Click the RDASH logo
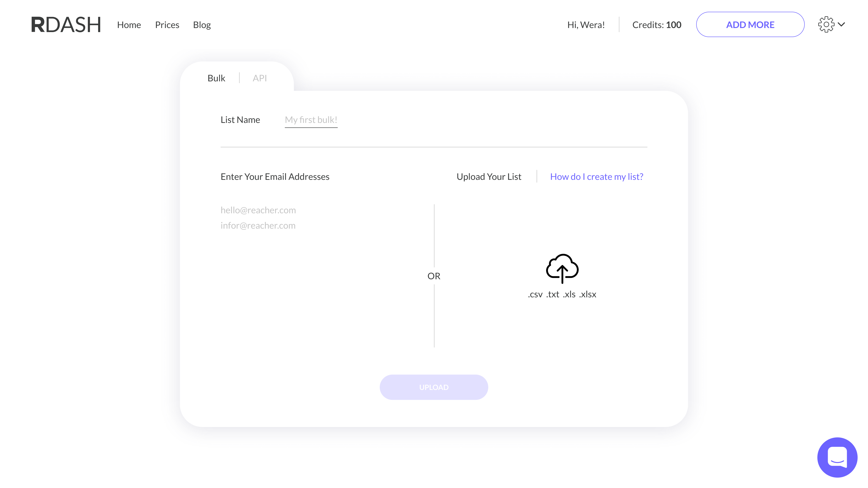Screen dimensions: 868x488 [x=66, y=25]
